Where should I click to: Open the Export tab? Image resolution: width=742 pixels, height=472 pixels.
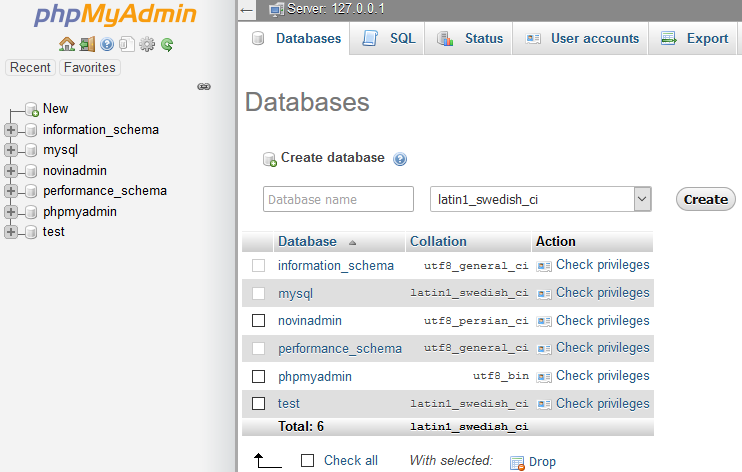pyautogui.click(x=694, y=38)
